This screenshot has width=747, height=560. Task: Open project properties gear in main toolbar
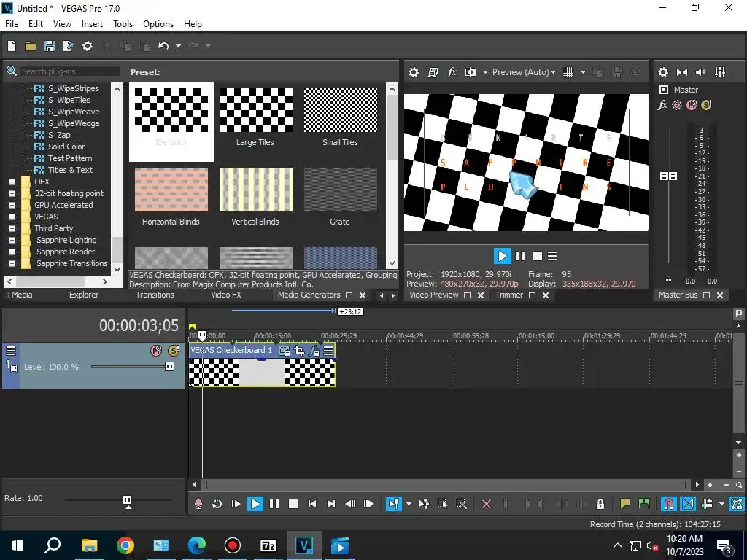point(88,46)
